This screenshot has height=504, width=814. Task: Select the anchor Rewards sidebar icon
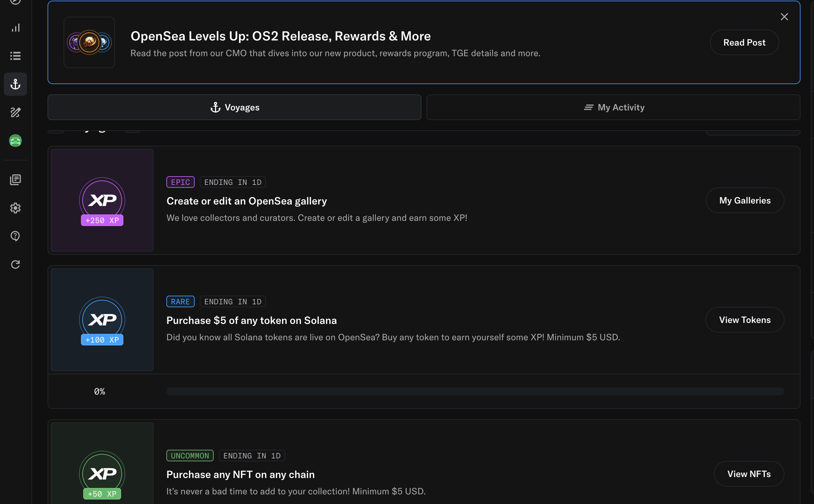(15, 84)
